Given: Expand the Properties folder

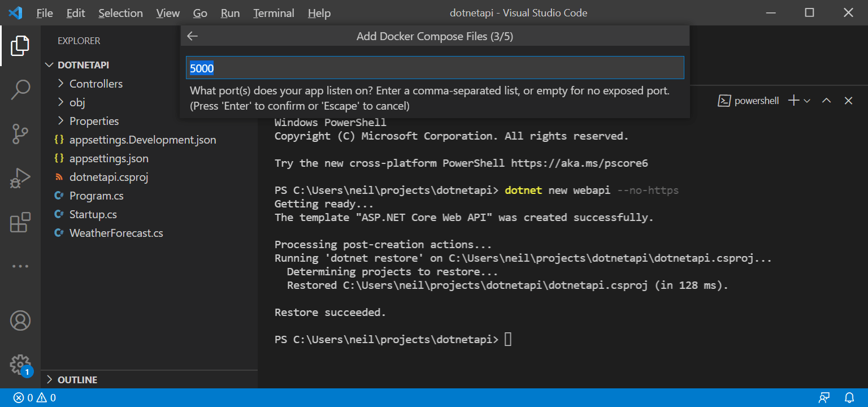Looking at the screenshot, I should tap(94, 121).
